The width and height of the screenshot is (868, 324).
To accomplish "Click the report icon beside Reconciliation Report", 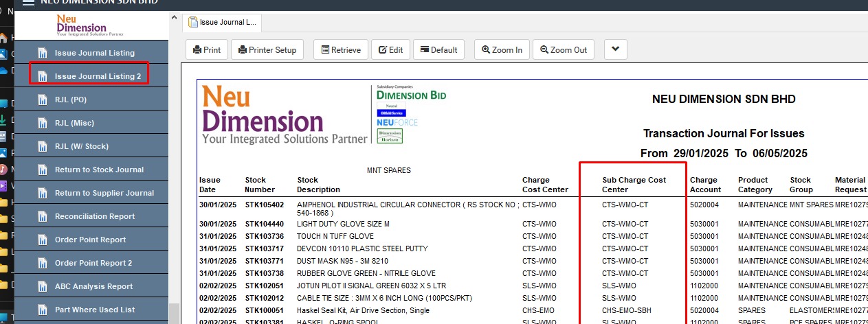I will 42,216.
